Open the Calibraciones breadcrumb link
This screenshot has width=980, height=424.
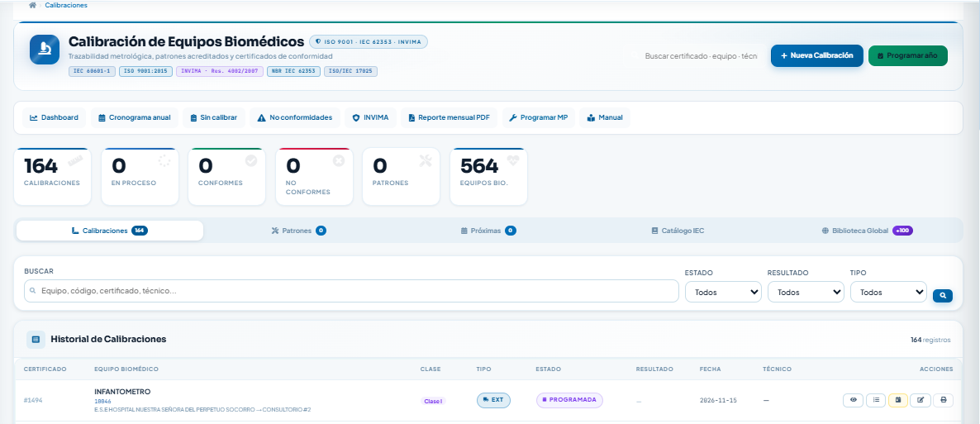(66, 5)
